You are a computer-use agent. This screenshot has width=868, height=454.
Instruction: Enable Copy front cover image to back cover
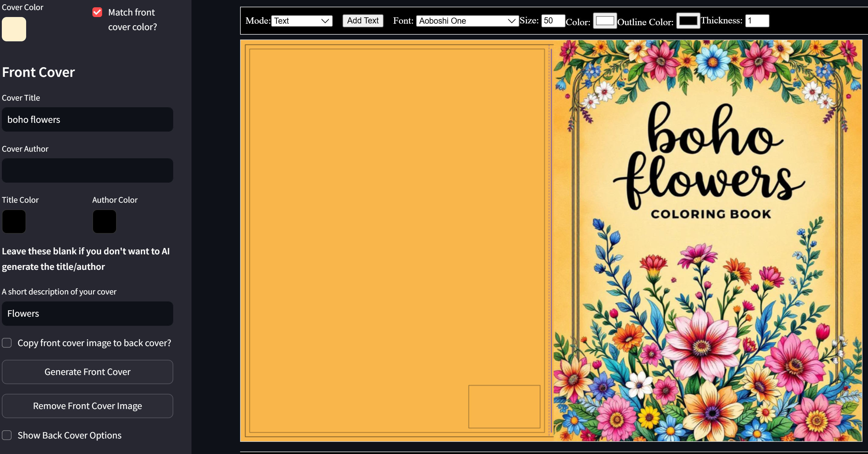7,343
